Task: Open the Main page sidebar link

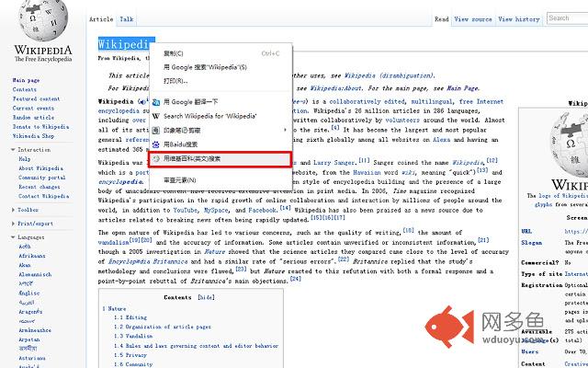Action: pos(27,80)
